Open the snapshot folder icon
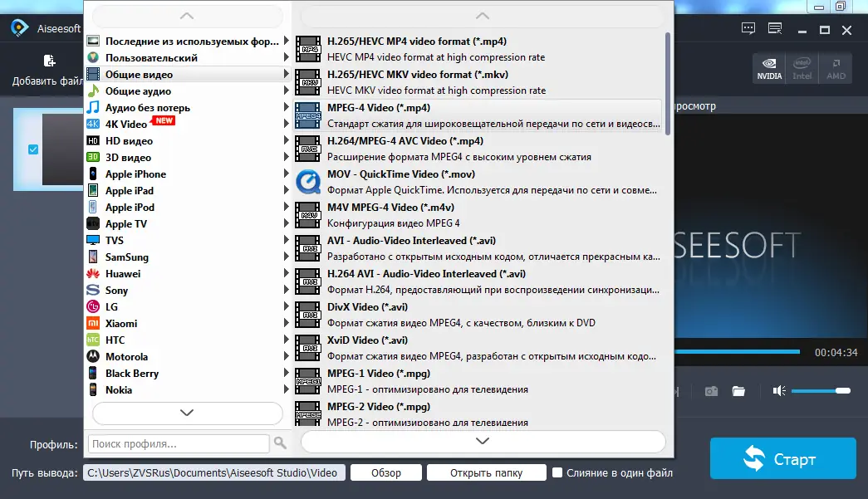The width and height of the screenshot is (868, 499). coord(738,391)
